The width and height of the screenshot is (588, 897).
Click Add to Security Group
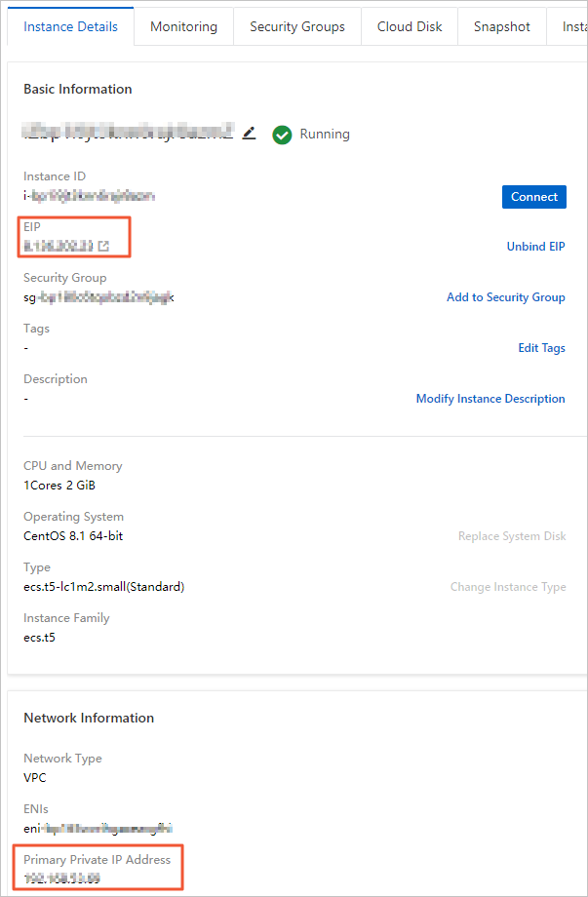(x=505, y=297)
